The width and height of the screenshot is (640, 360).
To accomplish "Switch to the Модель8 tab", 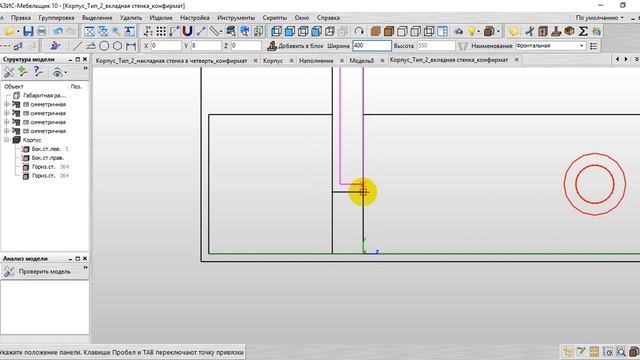I will (x=362, y=60).
